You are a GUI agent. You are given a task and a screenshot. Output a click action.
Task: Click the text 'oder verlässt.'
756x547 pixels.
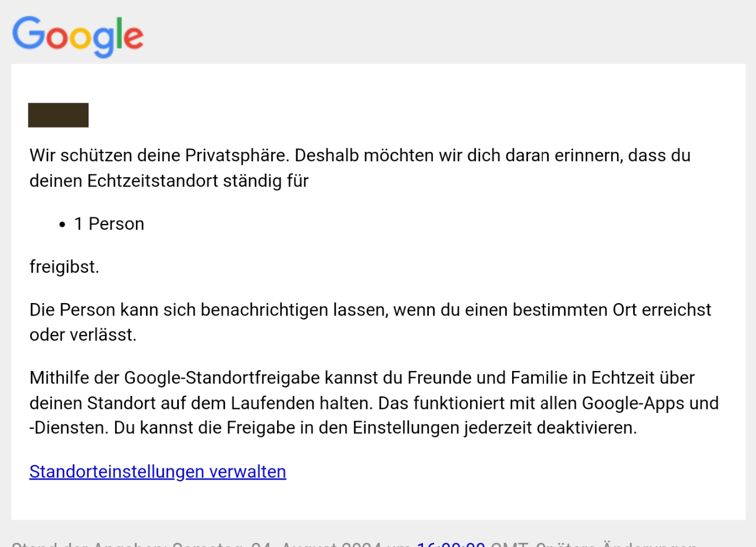(83, 335)
